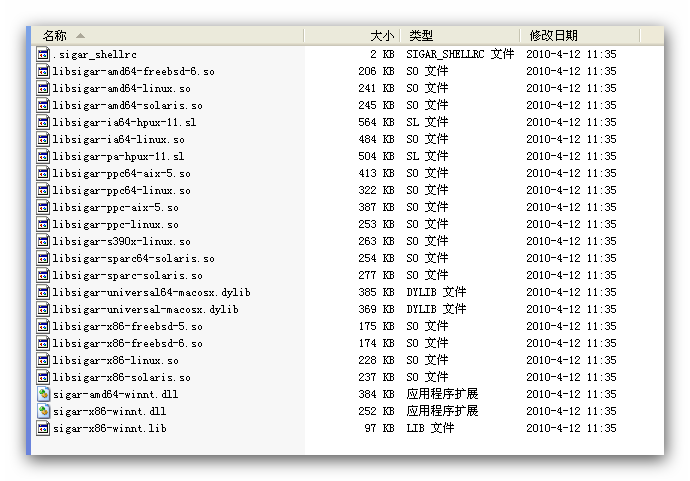Viewport: 690px width, 481px height.
Task: Click the DLL icon of sigar-x86-winnt.dll
Action: (x=43, y=411)
